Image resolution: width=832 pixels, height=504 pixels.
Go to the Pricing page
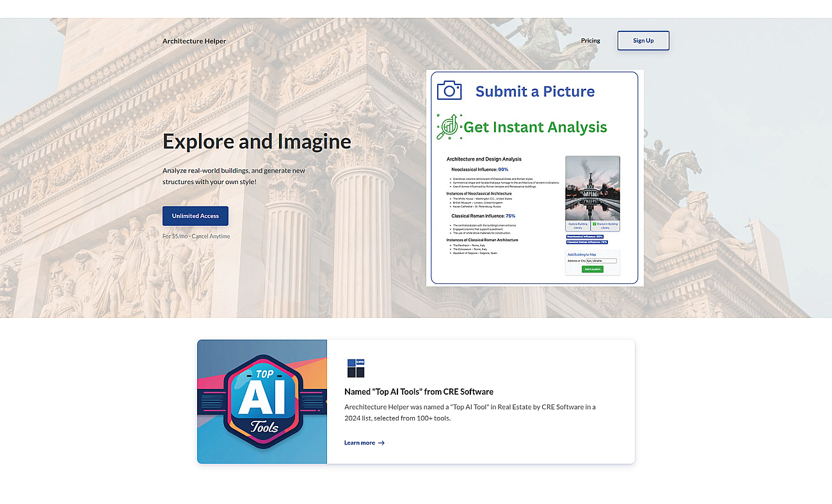click(x=591, y=41)
